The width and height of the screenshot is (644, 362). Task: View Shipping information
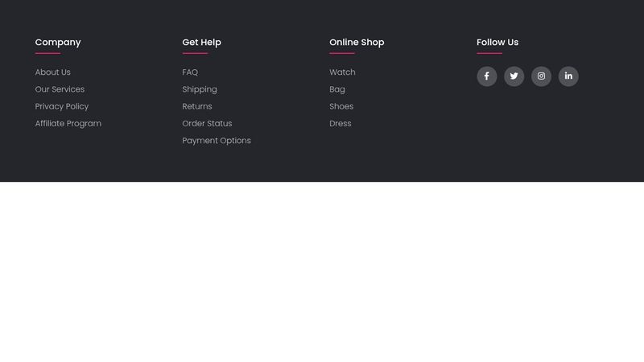[200, 89]
